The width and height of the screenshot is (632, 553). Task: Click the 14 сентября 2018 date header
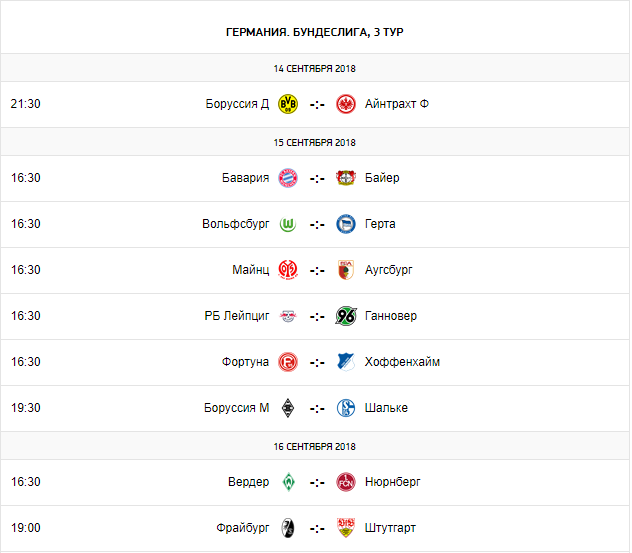pos(315,69)
